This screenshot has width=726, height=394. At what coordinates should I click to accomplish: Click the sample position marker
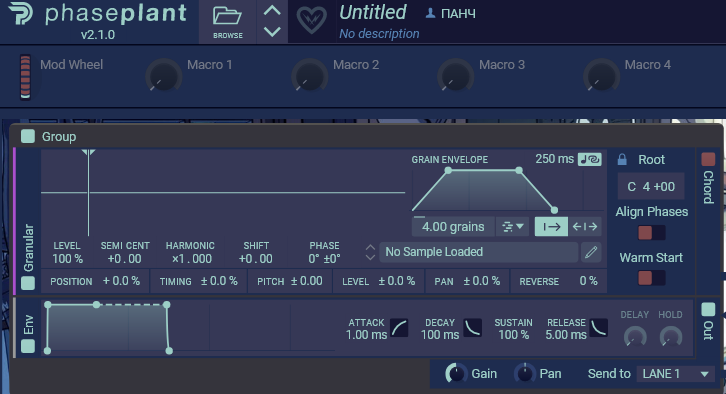pyautogui.click(x=88, y=153)
